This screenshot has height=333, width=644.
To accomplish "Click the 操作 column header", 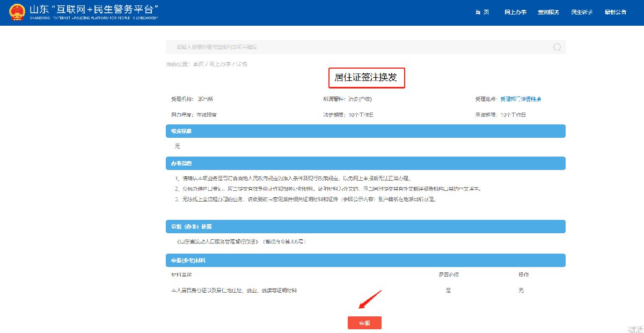I will 523,275.
